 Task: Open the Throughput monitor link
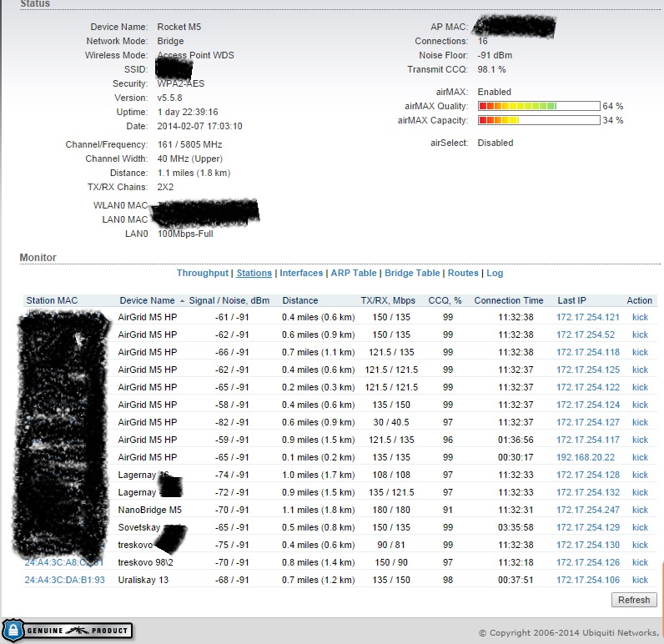(x=203, y=273)
